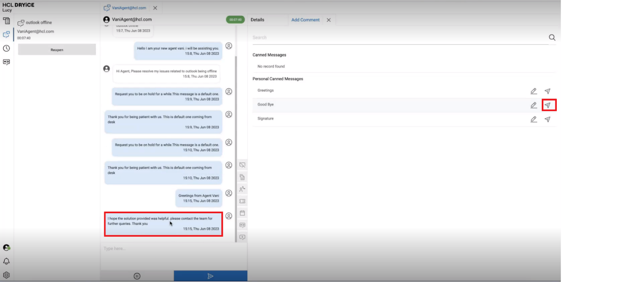The height and width of the screenshot is (306, 644).
Task: Close the Add Comment tab
Action: [x=329, y=20]
